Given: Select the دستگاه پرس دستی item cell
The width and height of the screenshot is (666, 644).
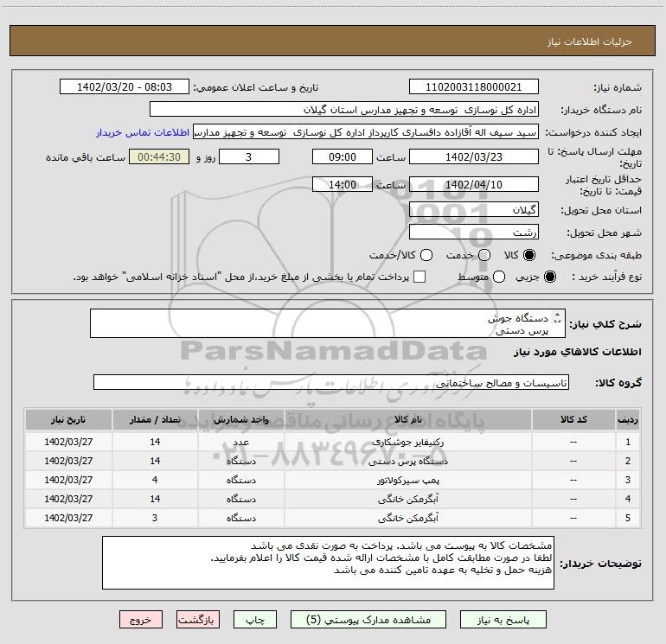Looking at the screenshot, I should (x=407, y=461).
